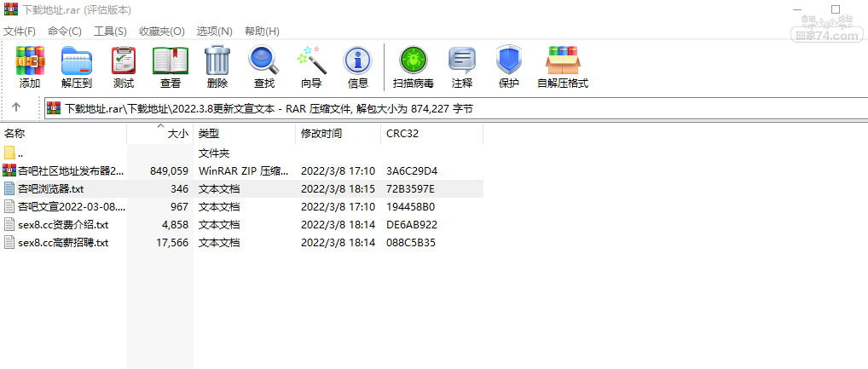Click the parent folder ".." icon
The width and height of the screenshot is (868, 369).
(x=9, y=153)
